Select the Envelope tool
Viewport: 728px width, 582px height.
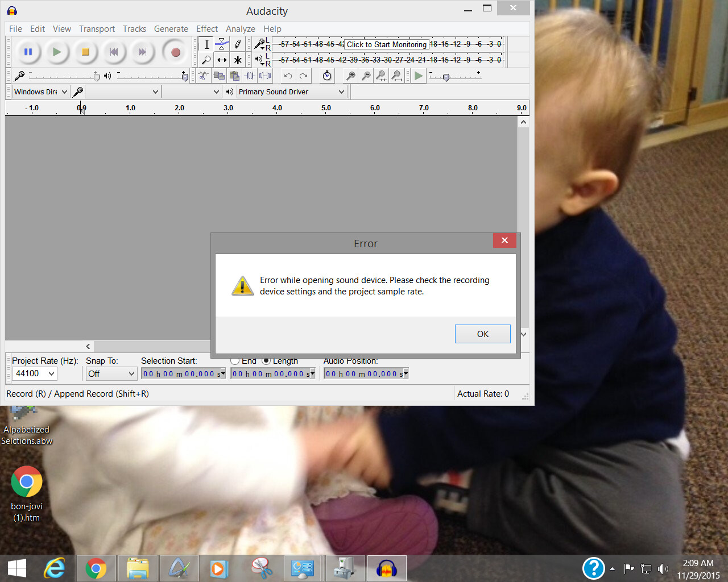[222, 44]
